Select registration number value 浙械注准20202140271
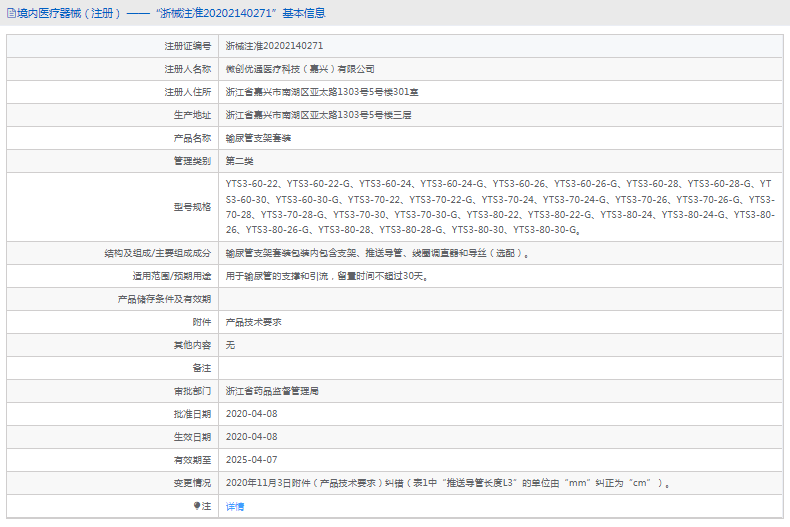This screenshot has height=527, width=790. pyautogui.click(x=274, y=46)
